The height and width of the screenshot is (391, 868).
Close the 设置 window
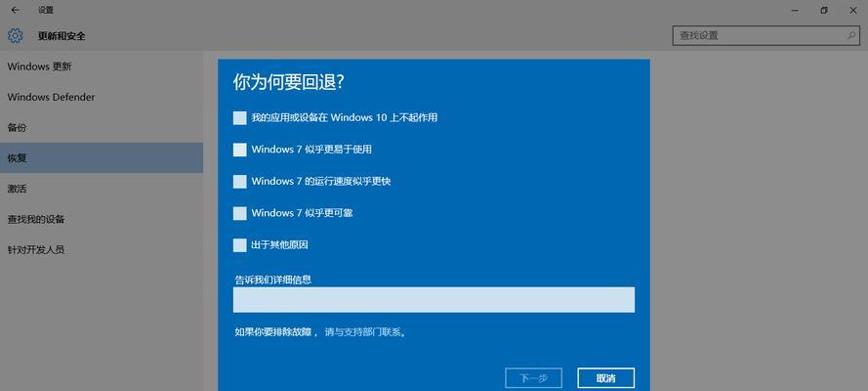coord(853,10)
